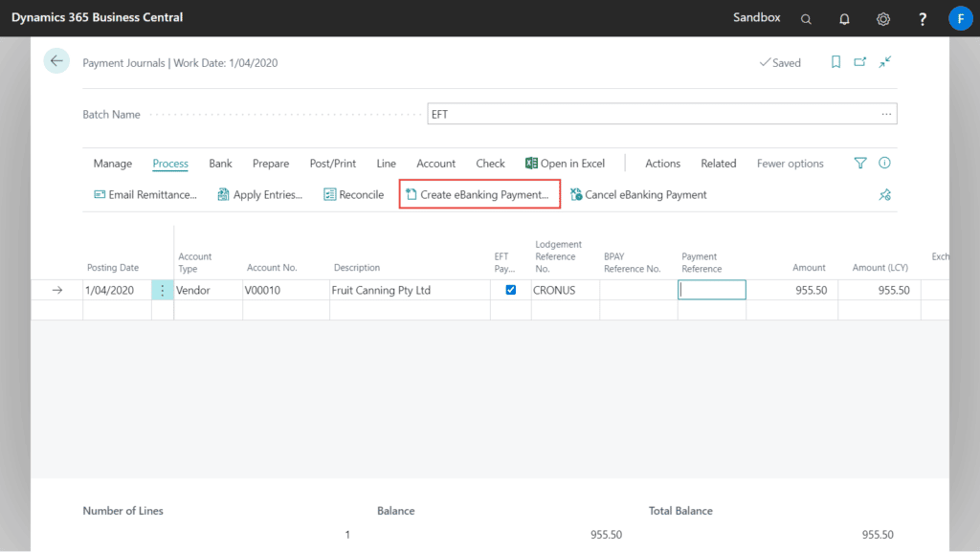Collapse the page to normal view
This screenshot has height=552, width=980.
(x=884, y=61)
